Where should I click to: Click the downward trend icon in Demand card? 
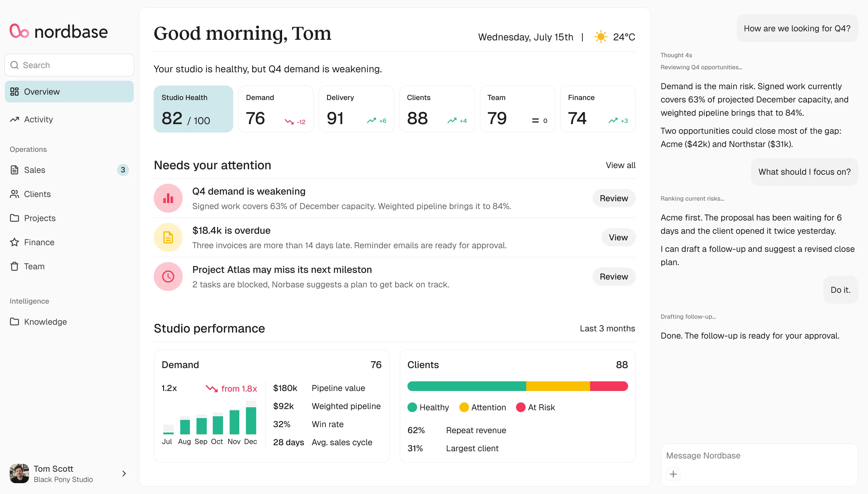pos(289,121)
